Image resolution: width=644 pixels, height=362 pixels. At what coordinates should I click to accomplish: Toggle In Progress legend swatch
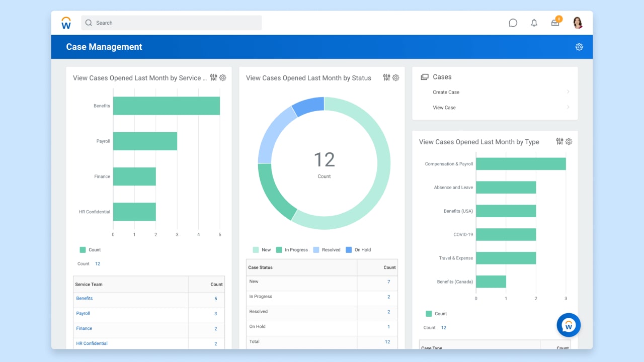pos(279,249)
